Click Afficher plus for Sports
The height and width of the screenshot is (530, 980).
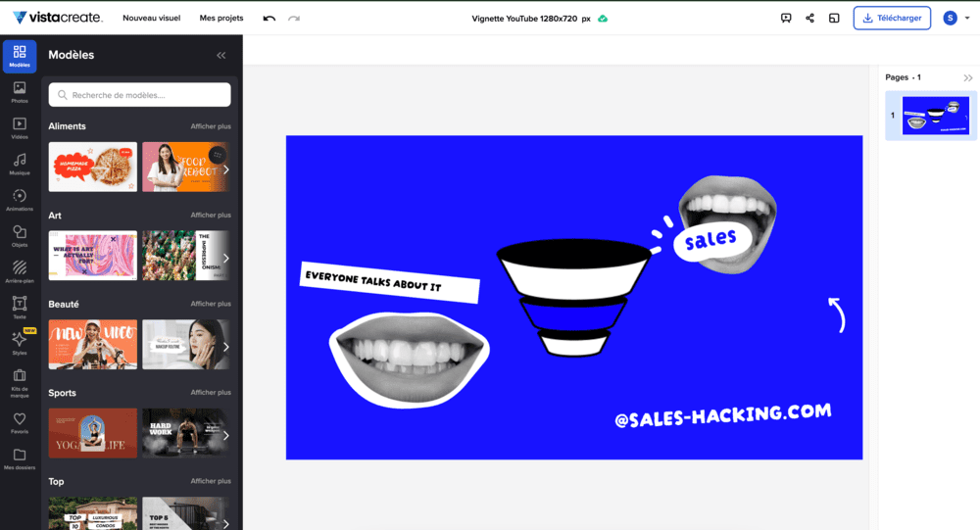point(211,393)
